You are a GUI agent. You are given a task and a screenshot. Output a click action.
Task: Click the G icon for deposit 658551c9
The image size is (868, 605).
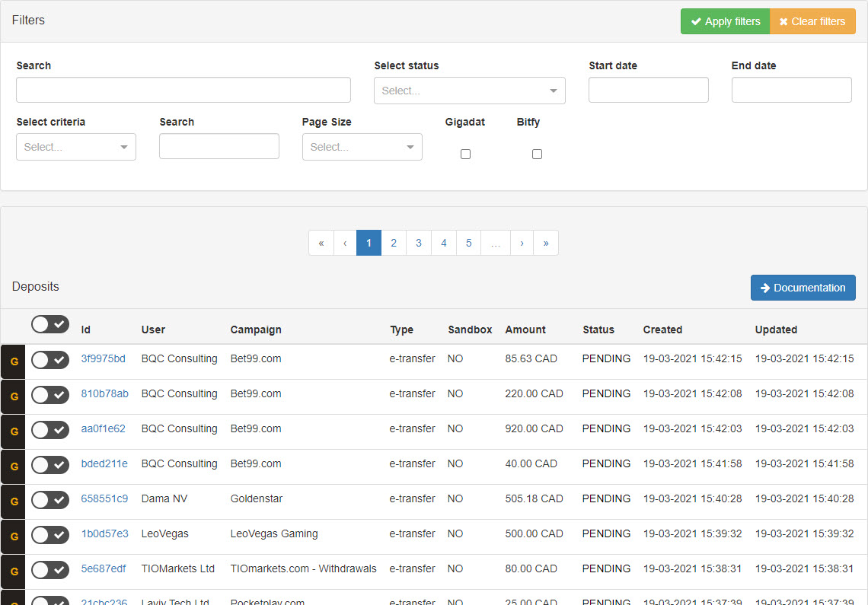(13, 502)
